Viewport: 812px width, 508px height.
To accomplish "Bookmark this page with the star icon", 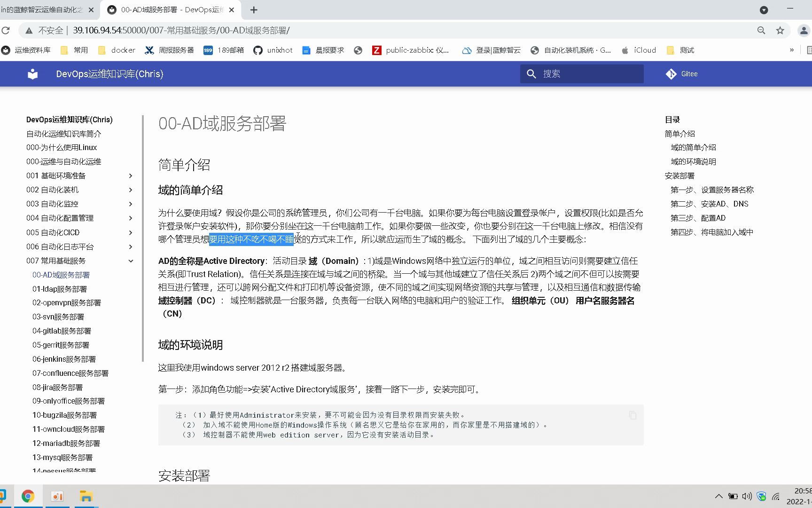I will [780, 31].
